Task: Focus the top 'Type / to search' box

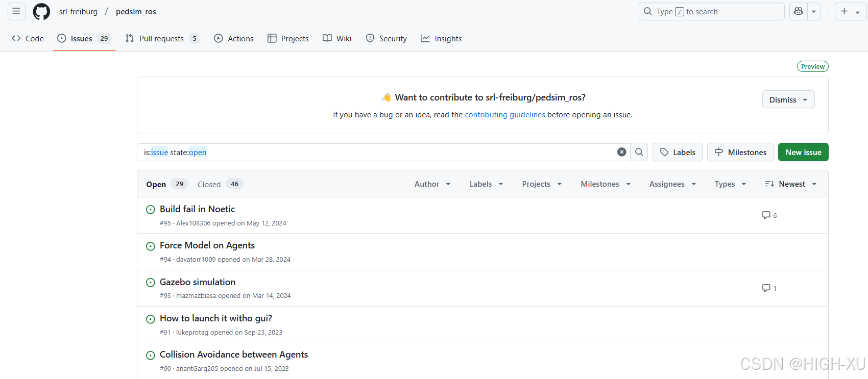Action: 711,11
